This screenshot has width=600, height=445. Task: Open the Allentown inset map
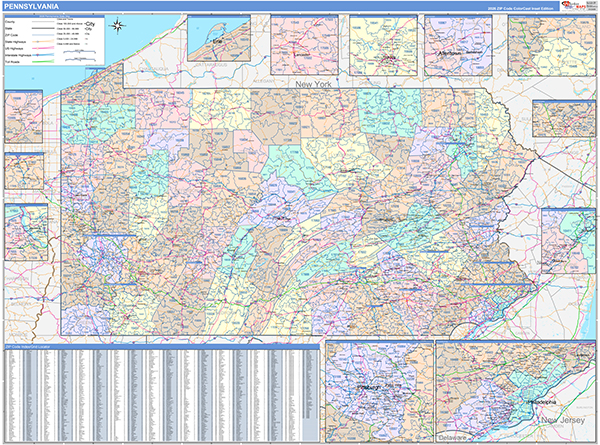coord(458,46)
